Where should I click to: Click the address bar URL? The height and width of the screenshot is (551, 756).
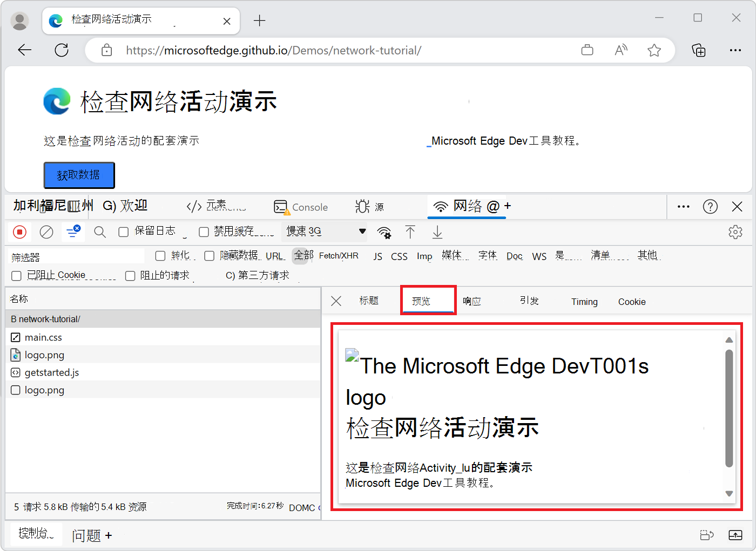click(x=273, y=50)
